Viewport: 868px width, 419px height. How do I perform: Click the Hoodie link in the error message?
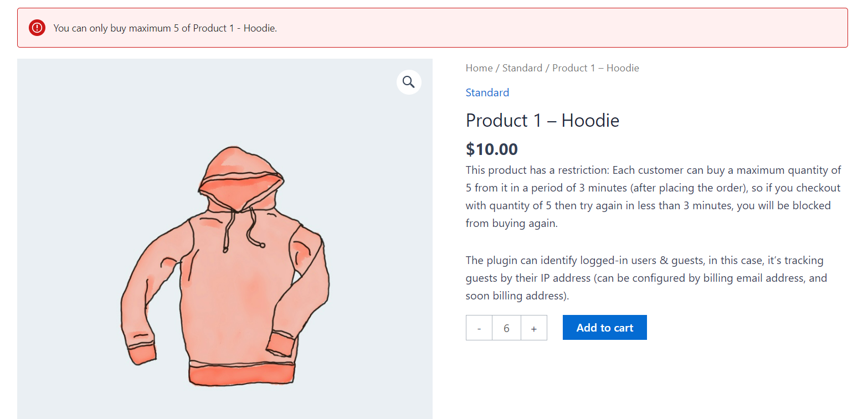[259, 28]
